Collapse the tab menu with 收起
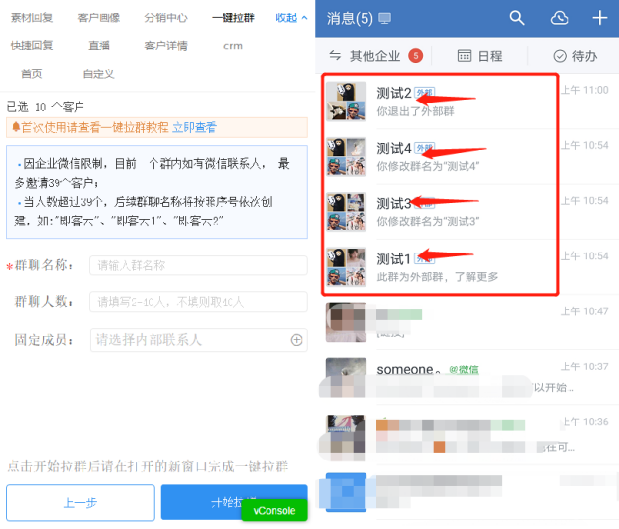This screenshot has height=529, width=619. (291, 18)
